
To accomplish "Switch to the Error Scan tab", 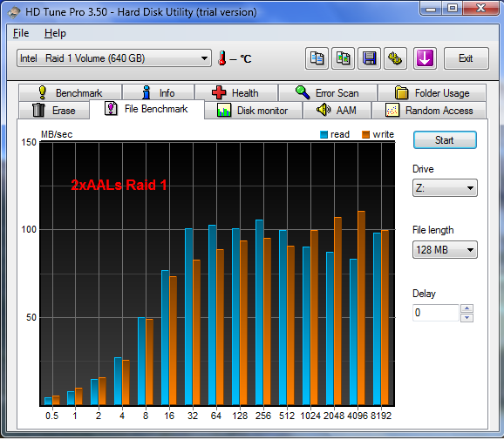I will point(328,93).
